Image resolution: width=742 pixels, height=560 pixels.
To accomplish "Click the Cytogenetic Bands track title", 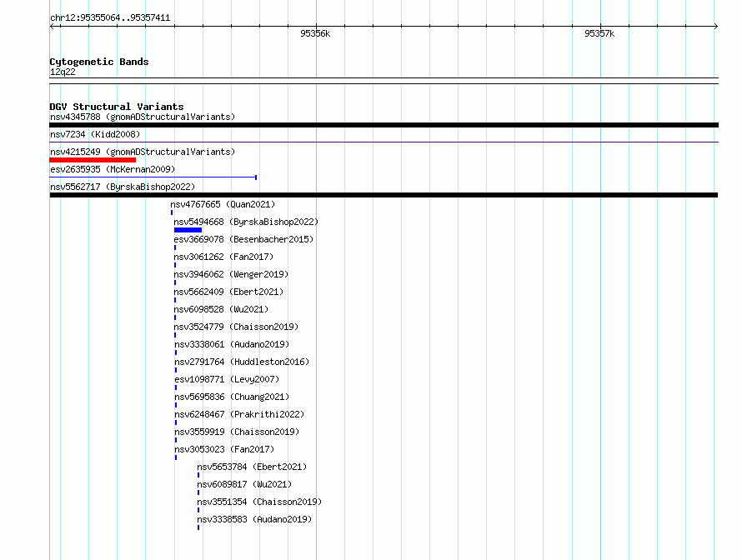I will 99,62.
